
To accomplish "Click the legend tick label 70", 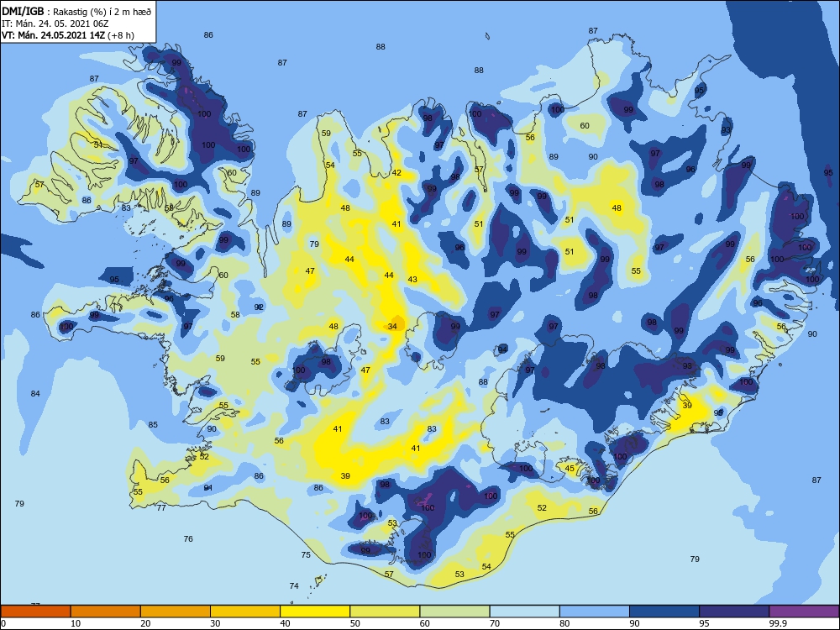I will [495, 623].
